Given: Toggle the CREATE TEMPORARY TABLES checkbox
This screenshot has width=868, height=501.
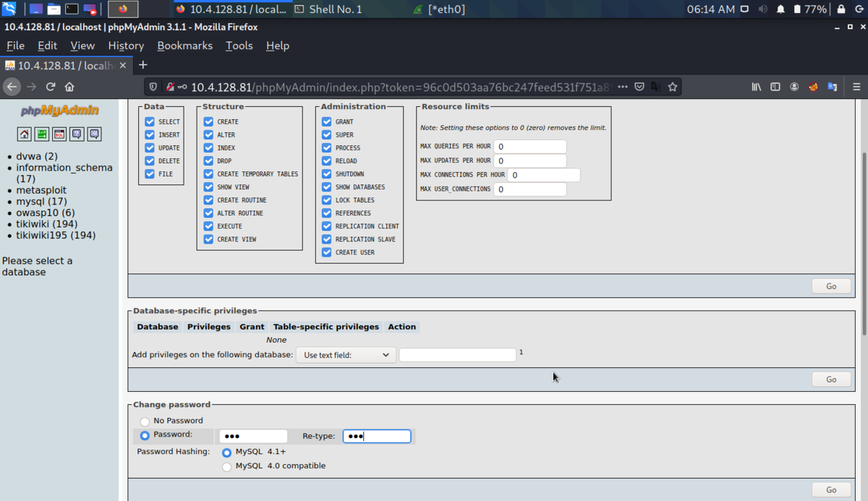Looking at the screenshot, I should pyautogui.click(x=208, y=174).
